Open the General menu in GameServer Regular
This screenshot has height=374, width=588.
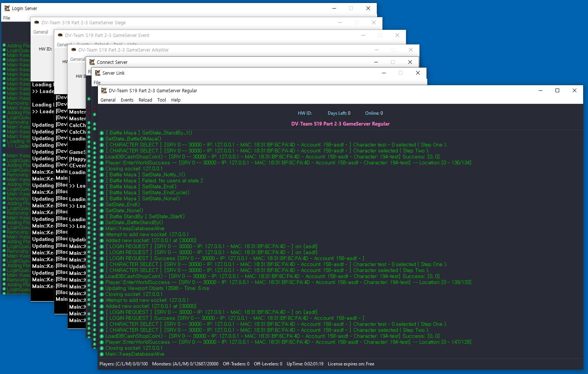[108, 100]
